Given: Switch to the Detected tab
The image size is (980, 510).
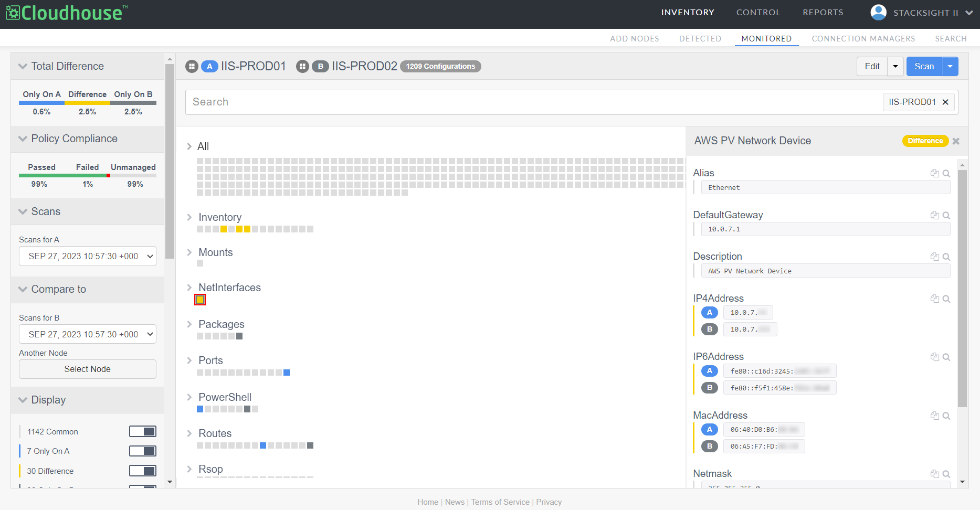Looking at the screenshot, I should (700, 39).
